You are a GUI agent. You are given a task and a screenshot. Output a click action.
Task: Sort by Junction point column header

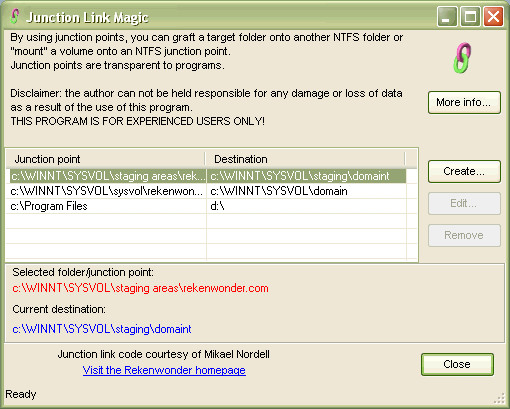105,159
